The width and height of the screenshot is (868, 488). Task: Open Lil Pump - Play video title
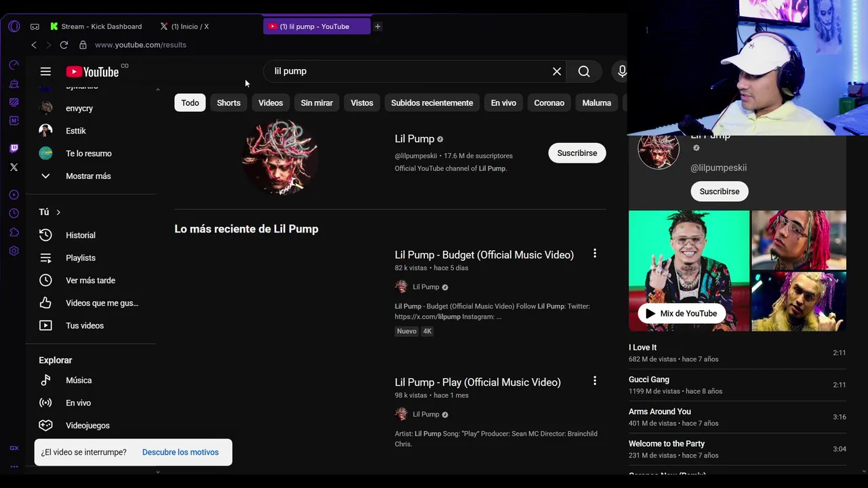tap(477, 382)
